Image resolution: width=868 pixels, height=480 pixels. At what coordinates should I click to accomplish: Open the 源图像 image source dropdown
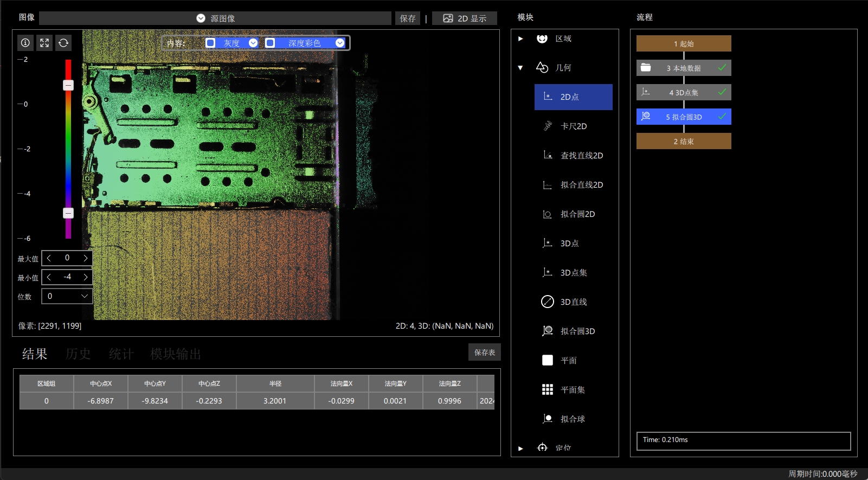[215, 18]
